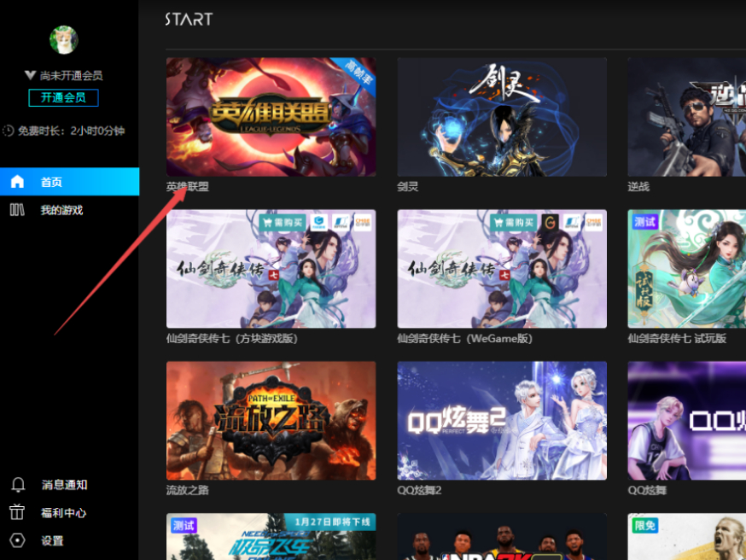Click the 1月27日即将下线 banner
This screenshot has width=746, height=560.
[330, 522]
